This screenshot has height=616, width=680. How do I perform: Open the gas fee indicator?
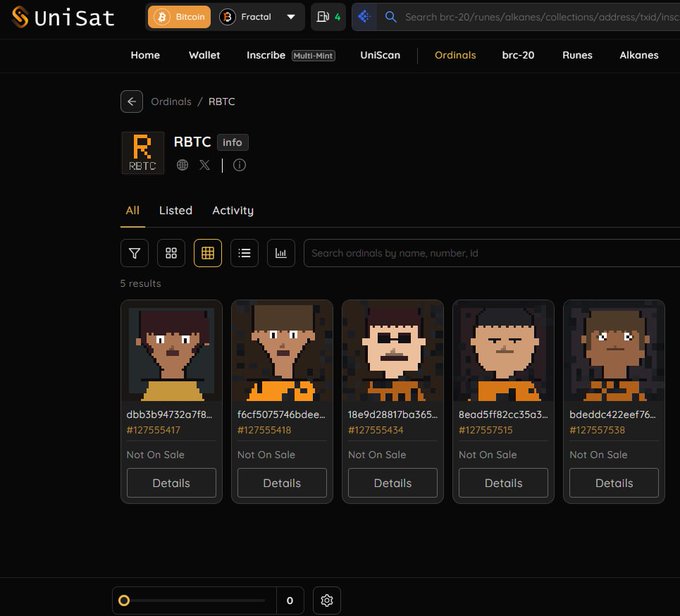[x=328, y=17]
